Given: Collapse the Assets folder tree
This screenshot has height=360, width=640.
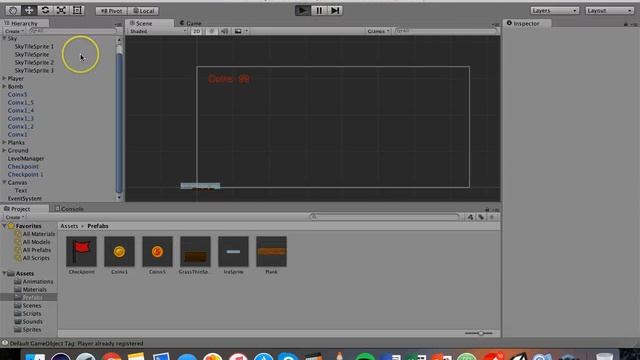Looking at the screenshot, I should click(4, 273).
